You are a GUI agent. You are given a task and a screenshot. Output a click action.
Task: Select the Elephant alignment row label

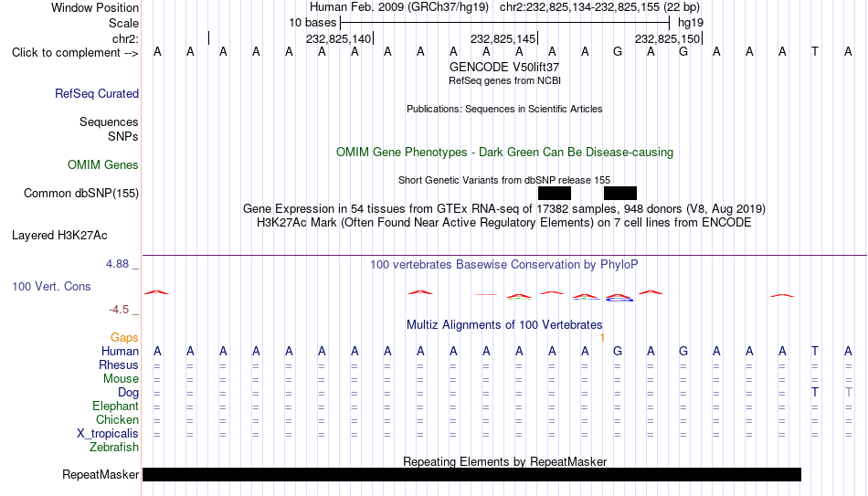click(116, 406)
